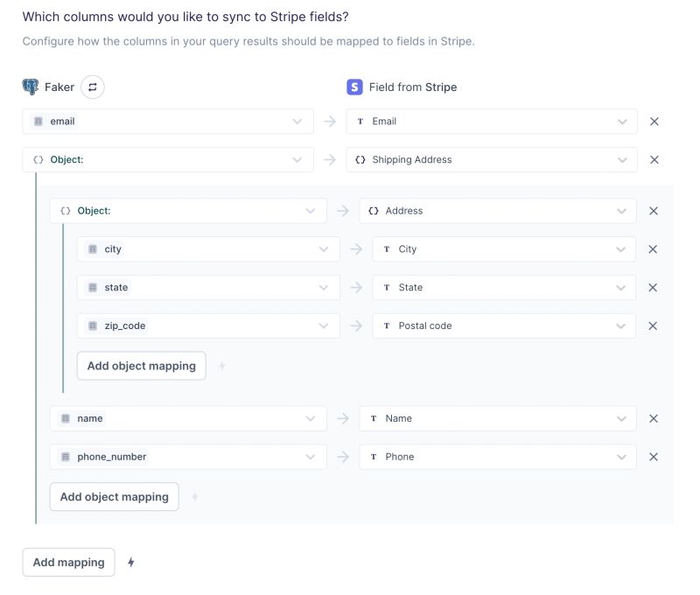The width and height of the screenshot is (700, 595).
Task: Click the refresh columns icon next to Faker
Action: pos(93,87)
